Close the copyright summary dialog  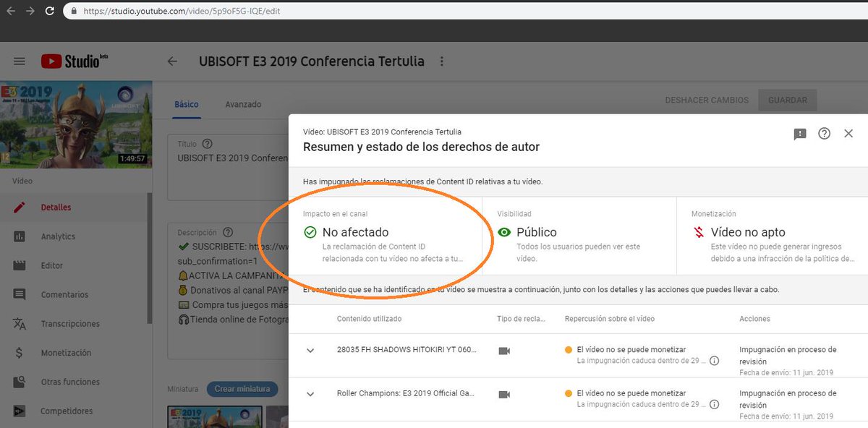point(848,134)
